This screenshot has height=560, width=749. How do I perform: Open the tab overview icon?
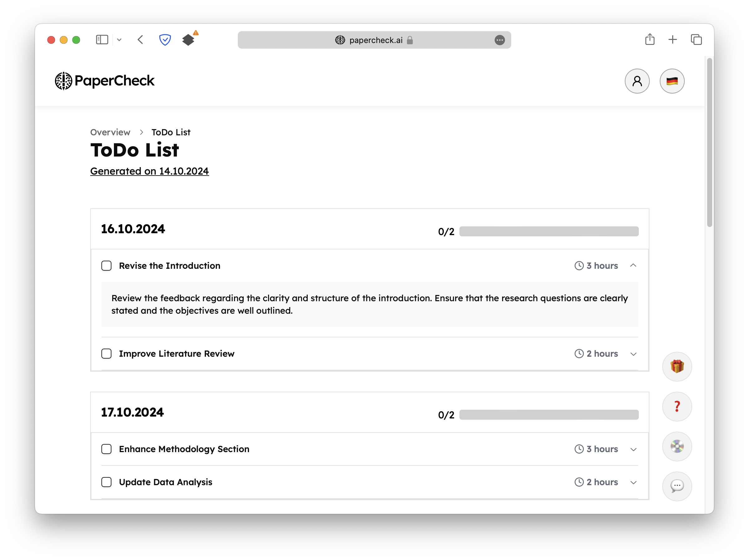pos(696,40)
